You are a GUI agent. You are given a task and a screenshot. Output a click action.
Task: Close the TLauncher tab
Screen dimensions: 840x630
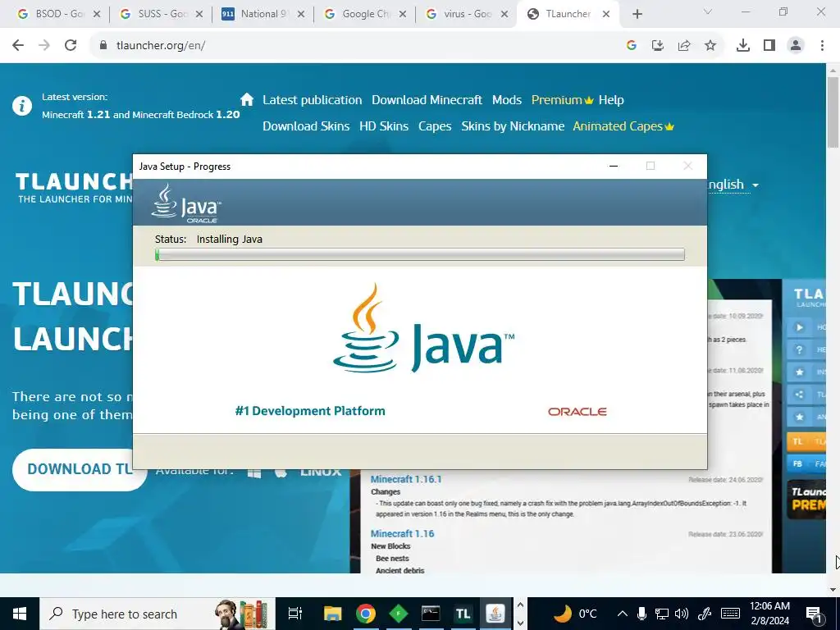[x=606, y=15]
